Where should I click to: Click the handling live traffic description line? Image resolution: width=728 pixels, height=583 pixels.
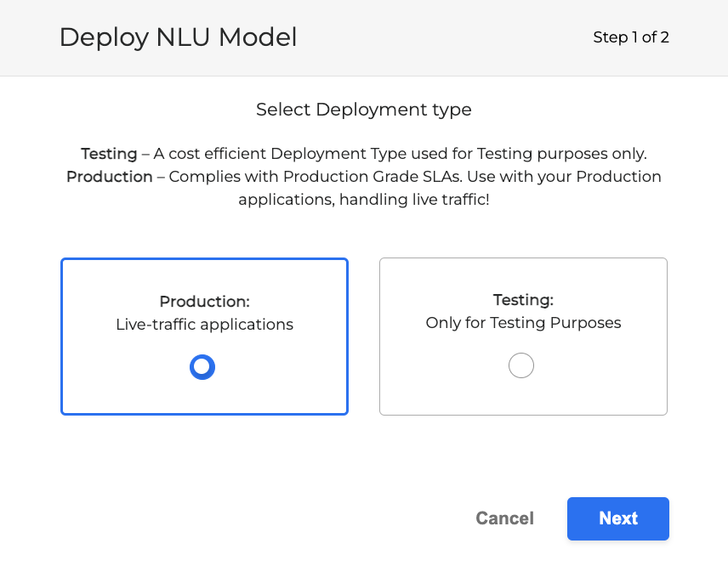363,199
